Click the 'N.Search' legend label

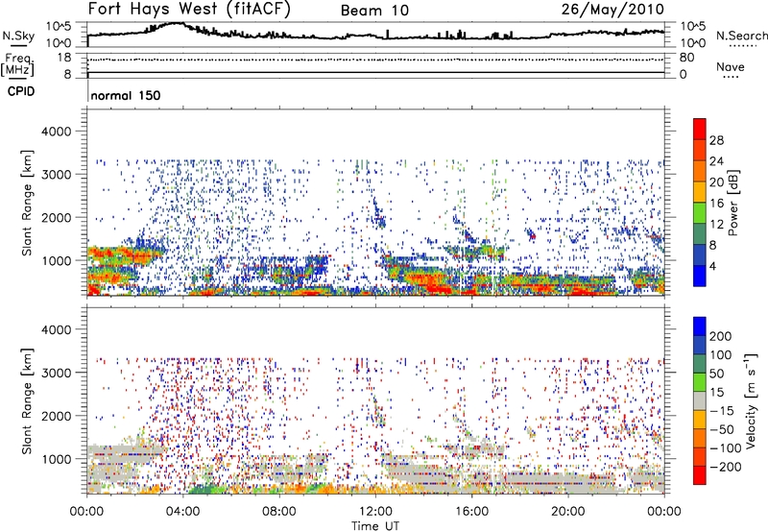coord(741,36)
